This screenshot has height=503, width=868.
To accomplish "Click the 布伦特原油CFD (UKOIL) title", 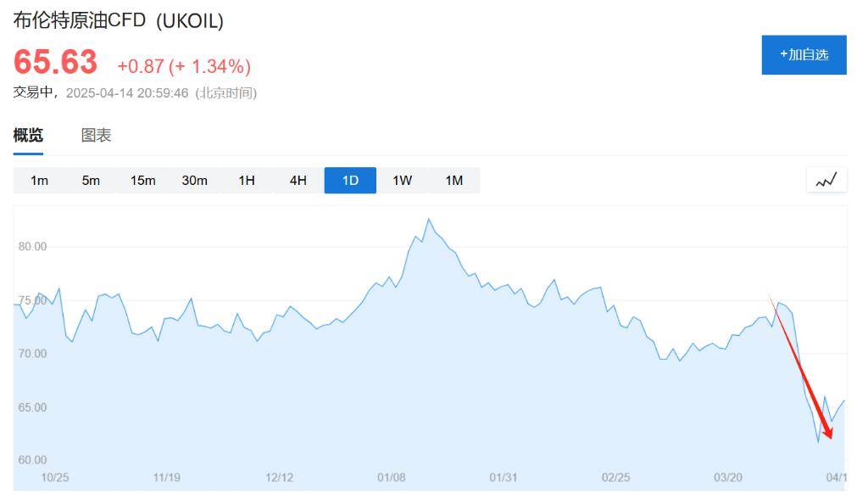I will point(119,21).
